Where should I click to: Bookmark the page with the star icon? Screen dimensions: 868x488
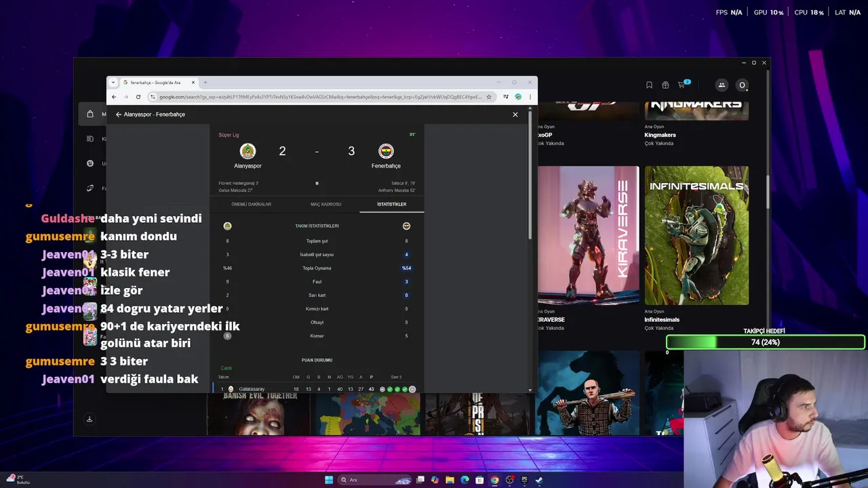click(x=489, y=97)
